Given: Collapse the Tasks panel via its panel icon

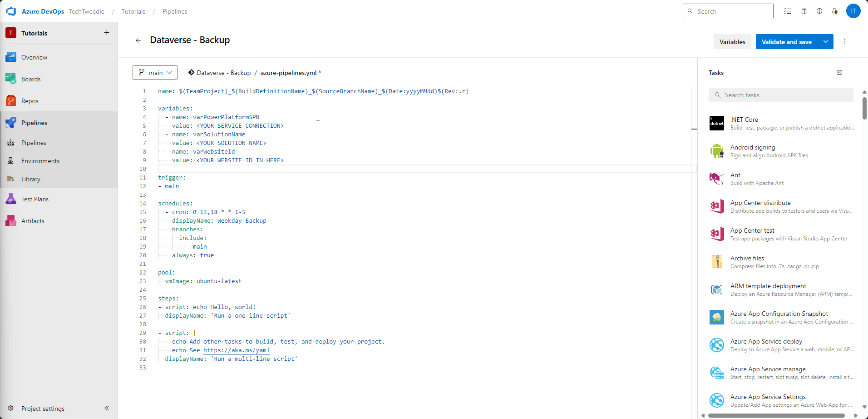Looking at the screenshot, I should click(x=839, y=72).
